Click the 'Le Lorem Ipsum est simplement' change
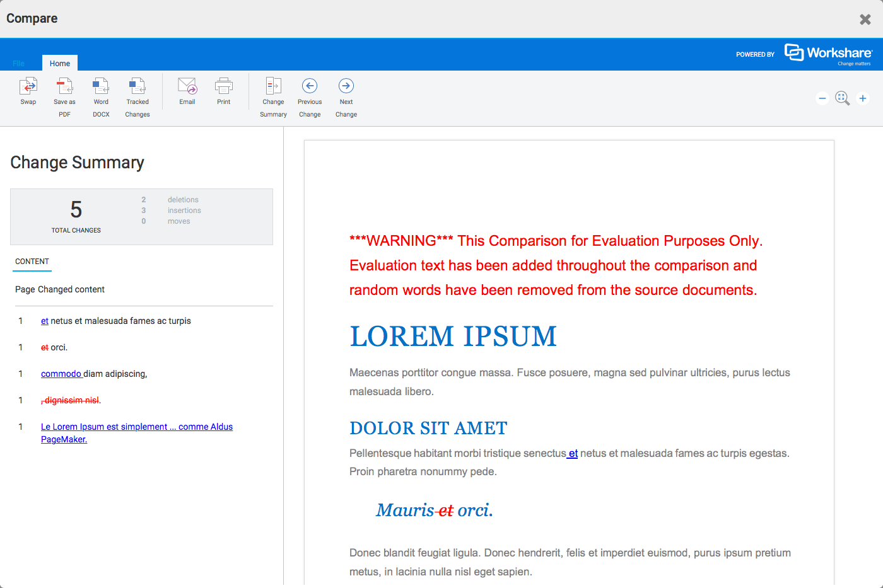Viewport: 883px width, 588px height. pos(136,427)
